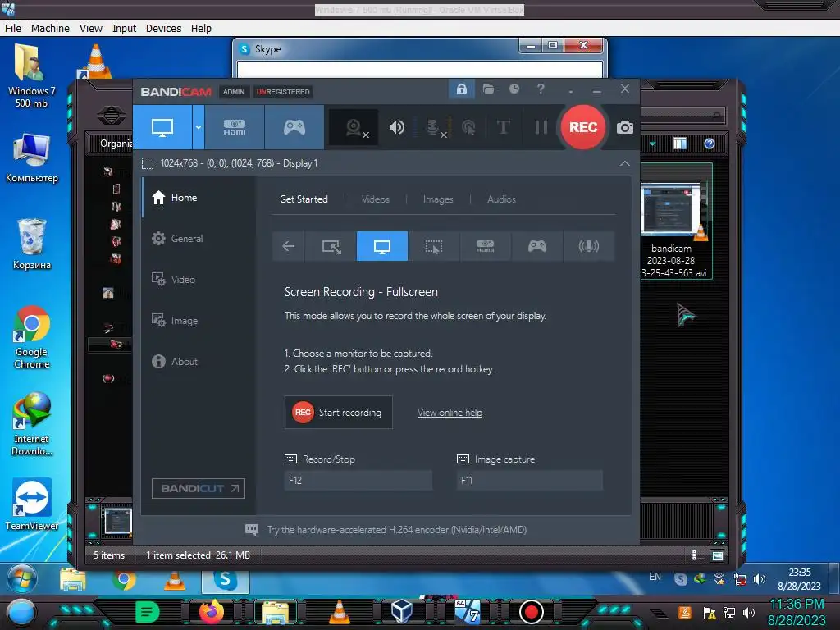Click the pause recording icon

point(541,127)
